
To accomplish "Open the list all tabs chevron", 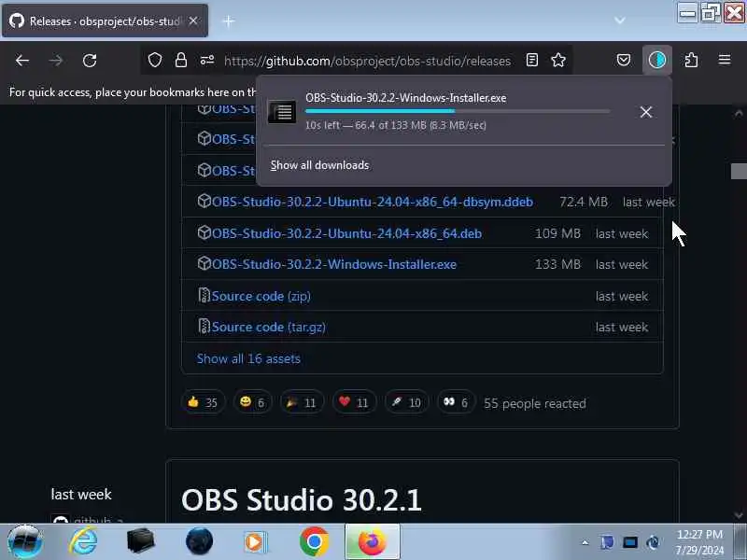I will click(x=620, y=21).
